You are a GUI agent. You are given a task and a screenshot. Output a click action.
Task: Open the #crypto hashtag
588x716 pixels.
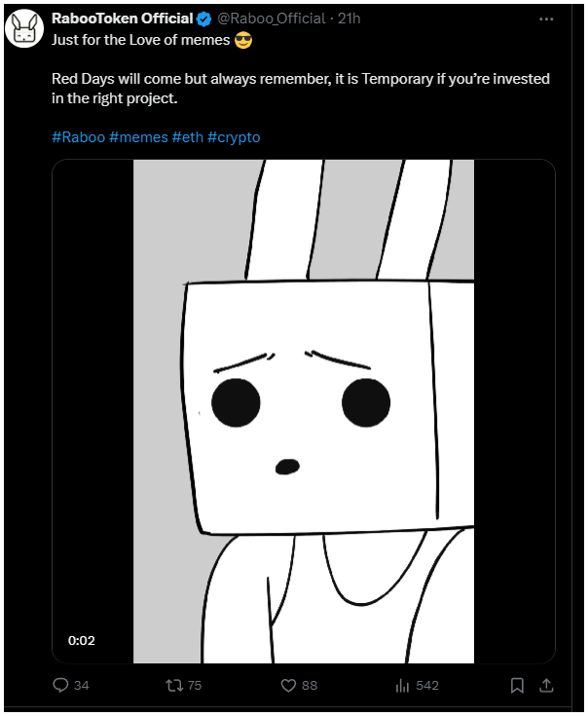pyautogui.click(x=234, y=137)
